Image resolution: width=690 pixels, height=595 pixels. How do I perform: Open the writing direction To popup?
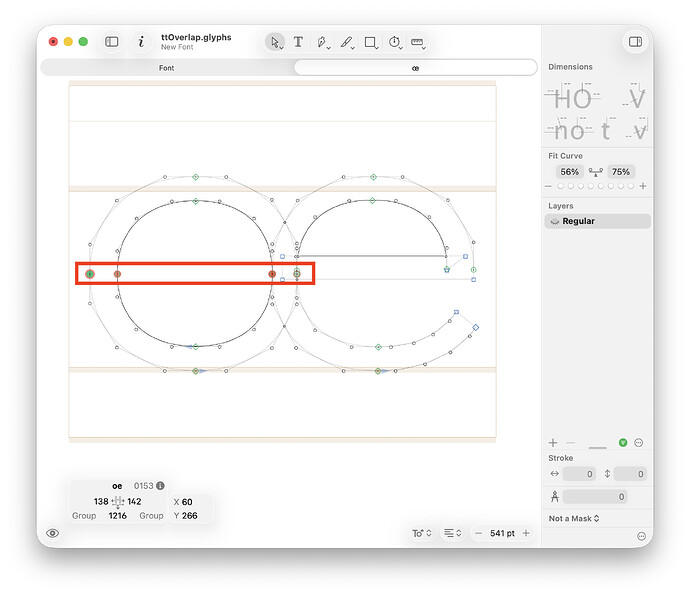pos(422,533)
